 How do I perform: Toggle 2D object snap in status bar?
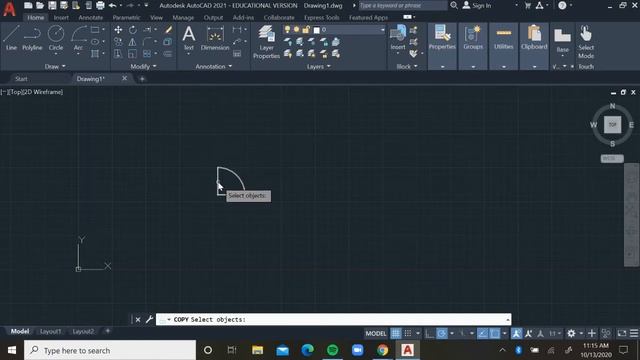click(495, 333)
